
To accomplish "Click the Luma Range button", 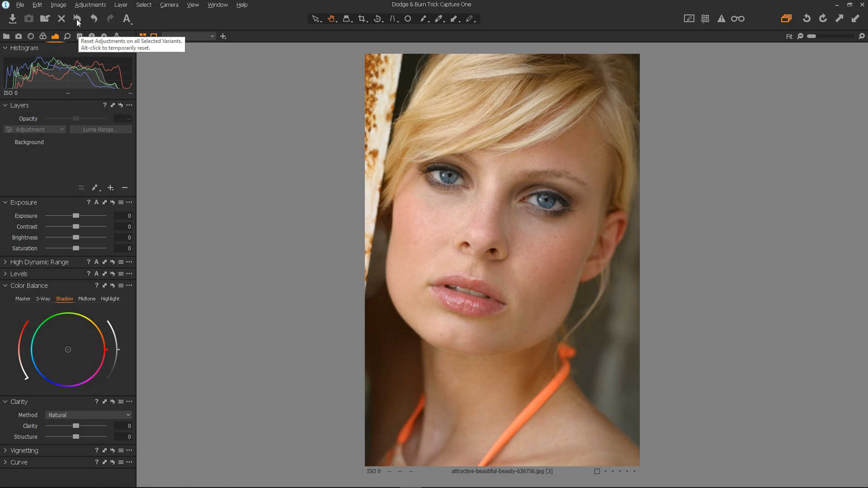I will click(x=100, y=130).
